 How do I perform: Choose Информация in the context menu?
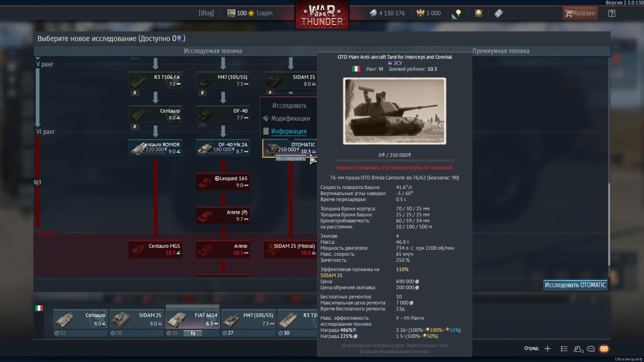[289, 132]
